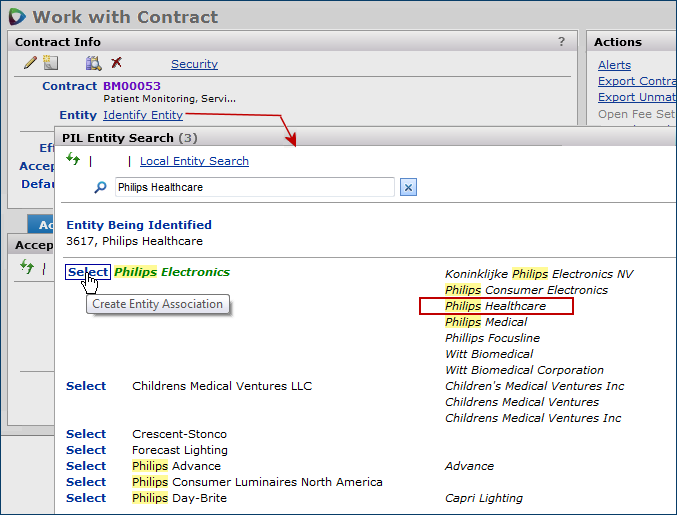This screenshot has width=677, height=515.
Task: Clear the search field with the X button
Action: click(x=408, y=187)
